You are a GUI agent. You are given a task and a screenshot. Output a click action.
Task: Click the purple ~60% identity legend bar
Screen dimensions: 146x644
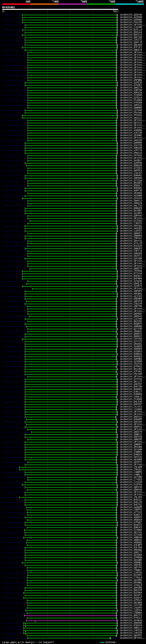73,4
